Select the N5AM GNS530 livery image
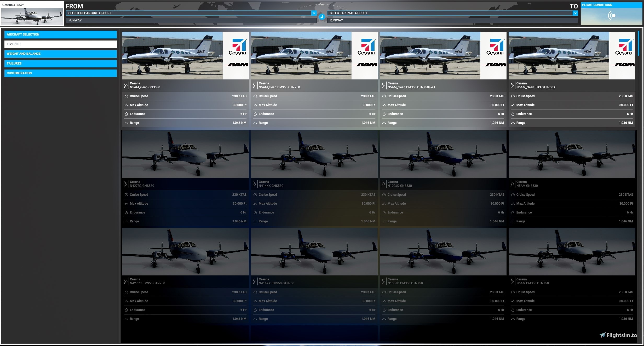This screenshot has height=346, width=644. pyautogui.click(x=572, y=154)
